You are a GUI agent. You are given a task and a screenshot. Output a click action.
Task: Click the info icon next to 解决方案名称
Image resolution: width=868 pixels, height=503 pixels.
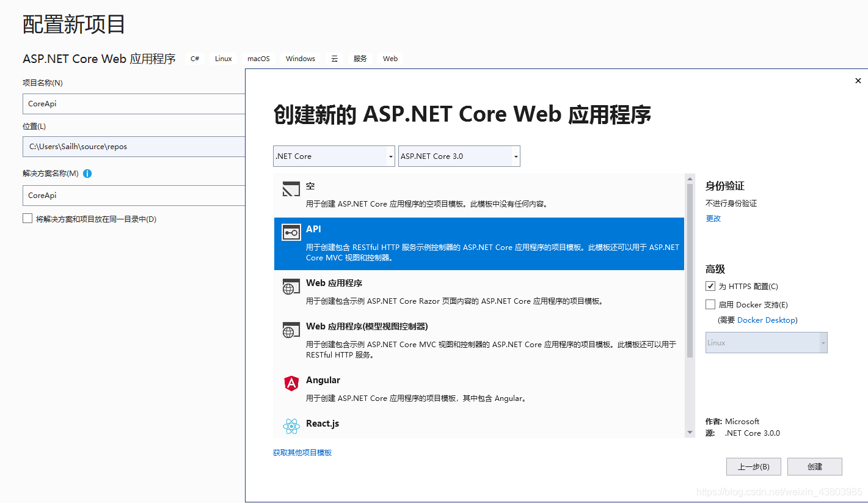coord(87,174)
